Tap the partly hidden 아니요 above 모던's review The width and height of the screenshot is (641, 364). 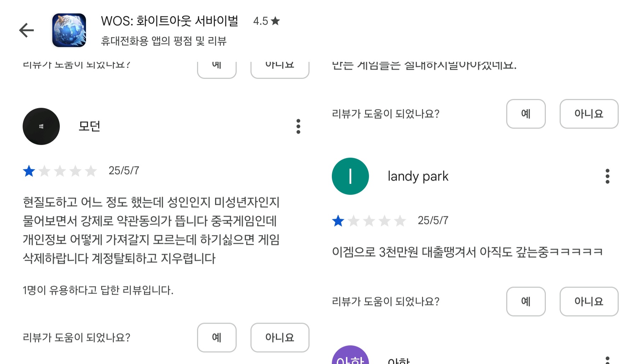(280, 69)
